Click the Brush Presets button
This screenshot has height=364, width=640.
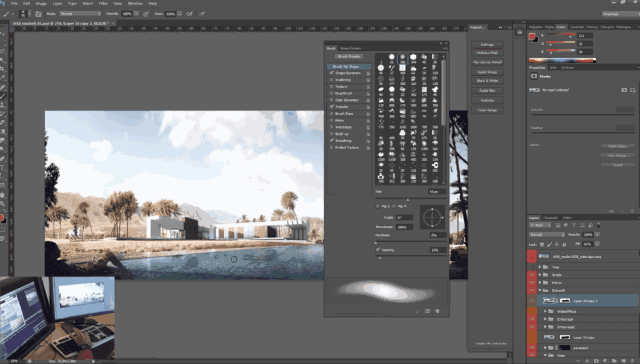point(349,56)
